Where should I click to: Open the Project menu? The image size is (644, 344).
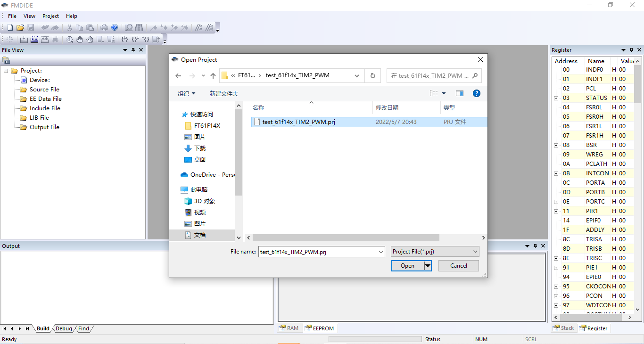click(50, 16)
